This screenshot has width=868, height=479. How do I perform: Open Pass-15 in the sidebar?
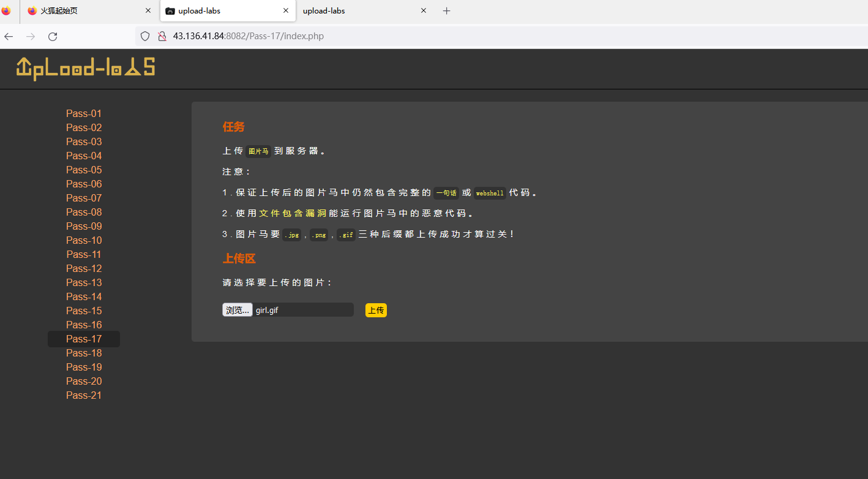(x=84, y=311)
